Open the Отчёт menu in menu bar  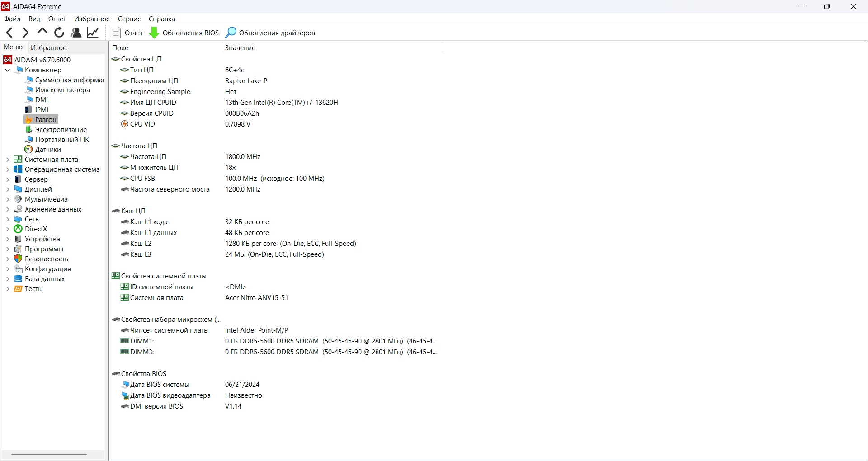point(57,19)
